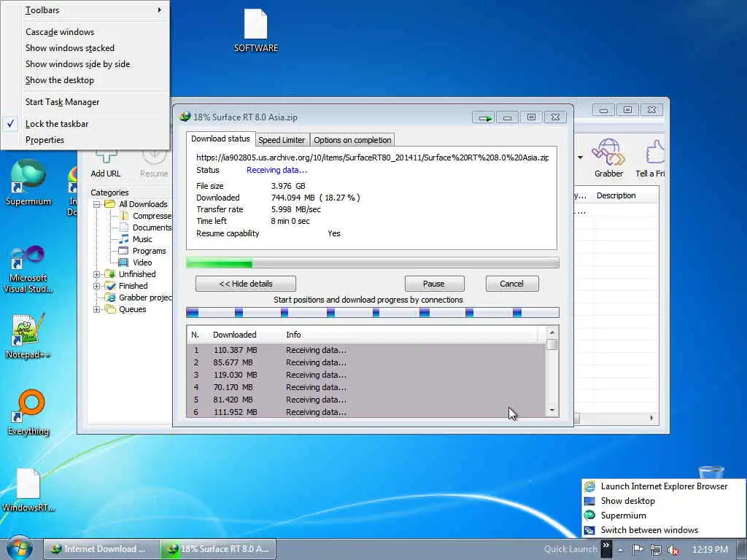Click the Description column header in IDM

616,195
